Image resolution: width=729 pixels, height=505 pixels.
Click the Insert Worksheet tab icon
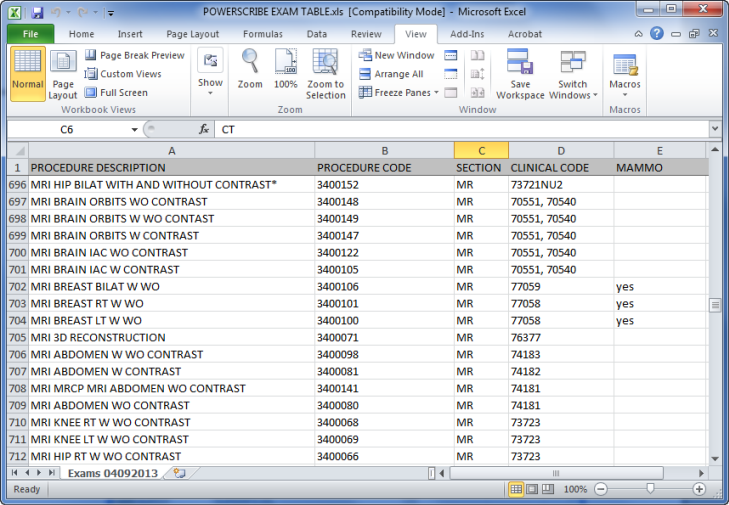[x=179, y=473]
